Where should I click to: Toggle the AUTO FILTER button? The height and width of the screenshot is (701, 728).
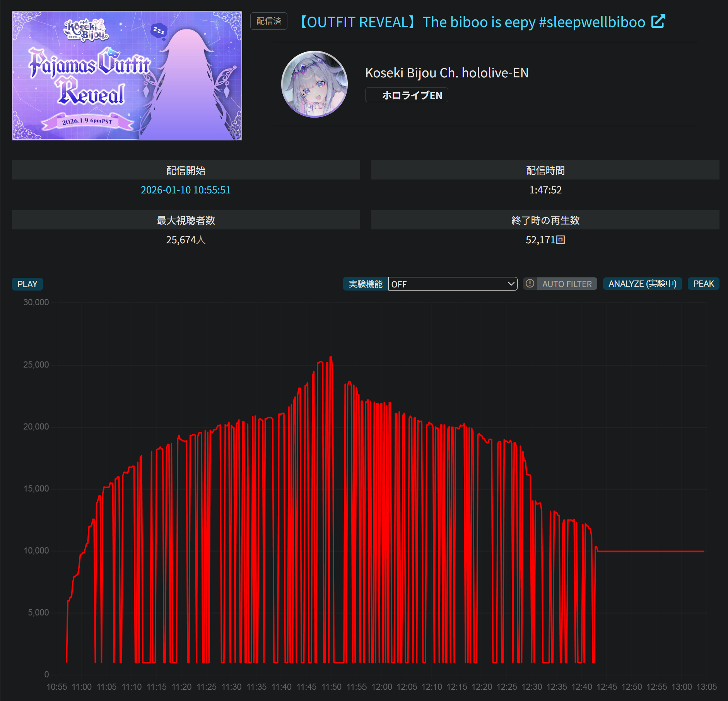(x=560, y=284)
